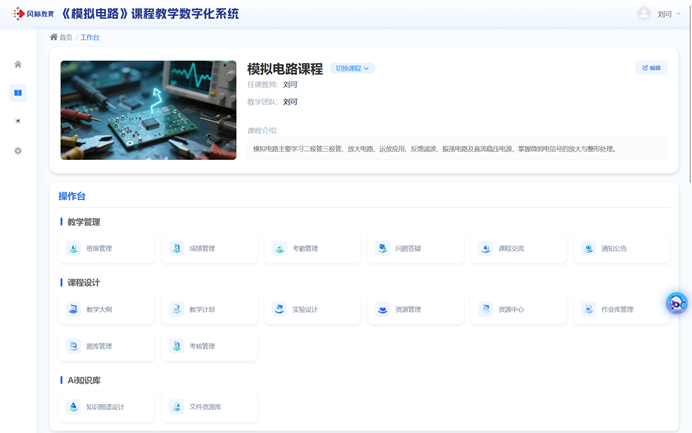
Task: Click the sidebar home icon
Action: click(x=18, y=64)
